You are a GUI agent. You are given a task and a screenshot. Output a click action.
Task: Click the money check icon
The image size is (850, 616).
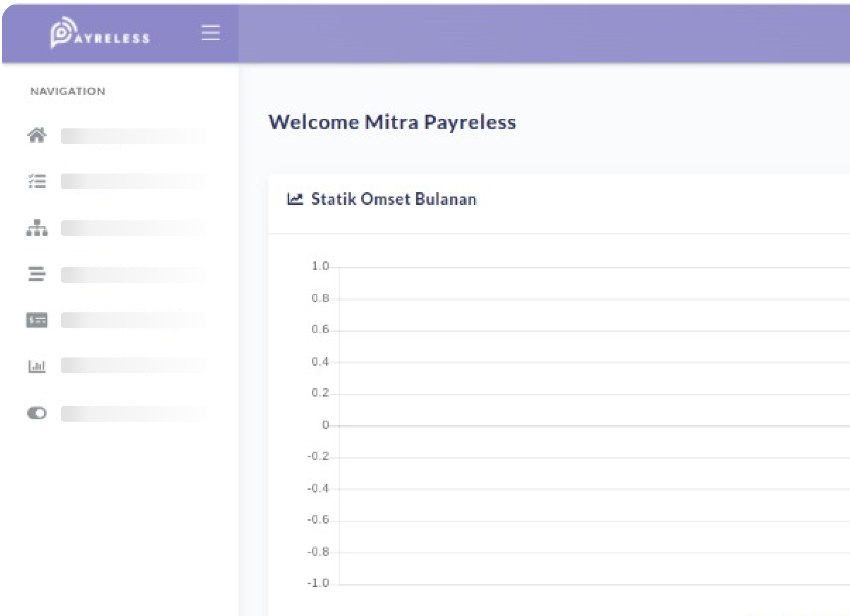point(37,320)
